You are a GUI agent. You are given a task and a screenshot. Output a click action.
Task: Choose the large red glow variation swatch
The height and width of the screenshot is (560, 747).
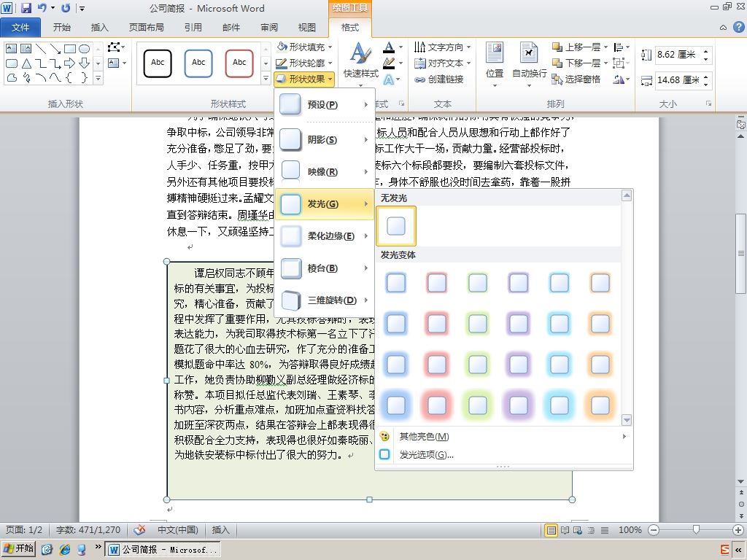pyautogui.click(x=436, y=405)
